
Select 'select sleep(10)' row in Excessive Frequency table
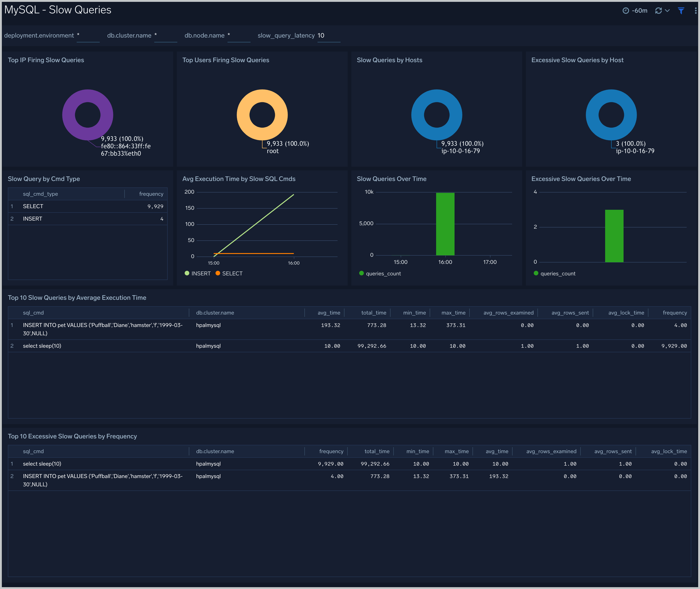349,464
